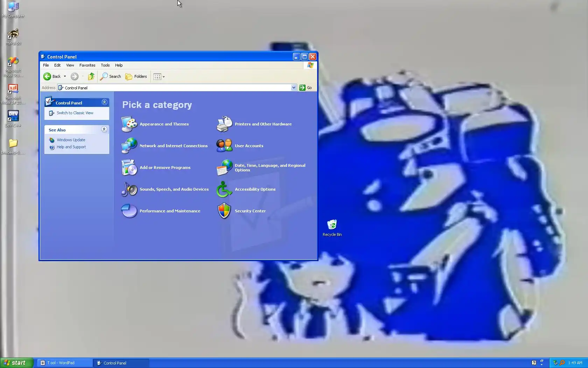Open the Edit menu
Viewport: 588px width, 368px height.
[x=57, y=65]
